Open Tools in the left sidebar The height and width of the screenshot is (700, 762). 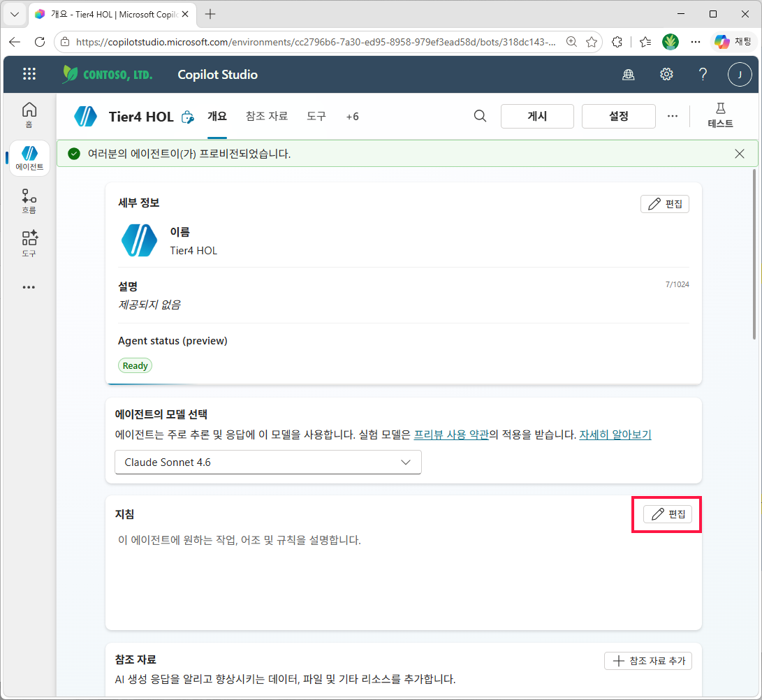click(x=29, y=244)
